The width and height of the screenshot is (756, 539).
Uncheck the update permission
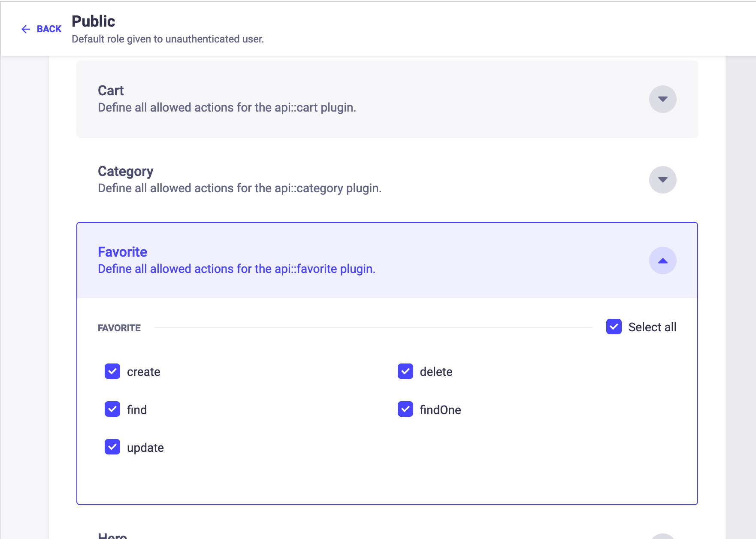click(112, 447)
